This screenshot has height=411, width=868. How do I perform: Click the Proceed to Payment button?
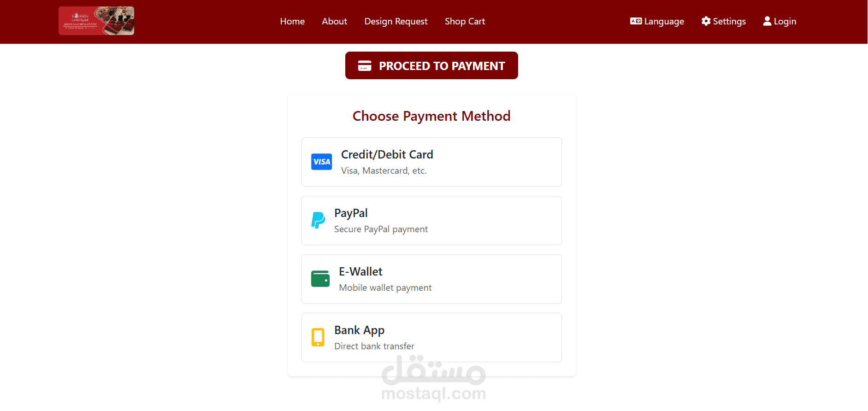pos(431,65)
